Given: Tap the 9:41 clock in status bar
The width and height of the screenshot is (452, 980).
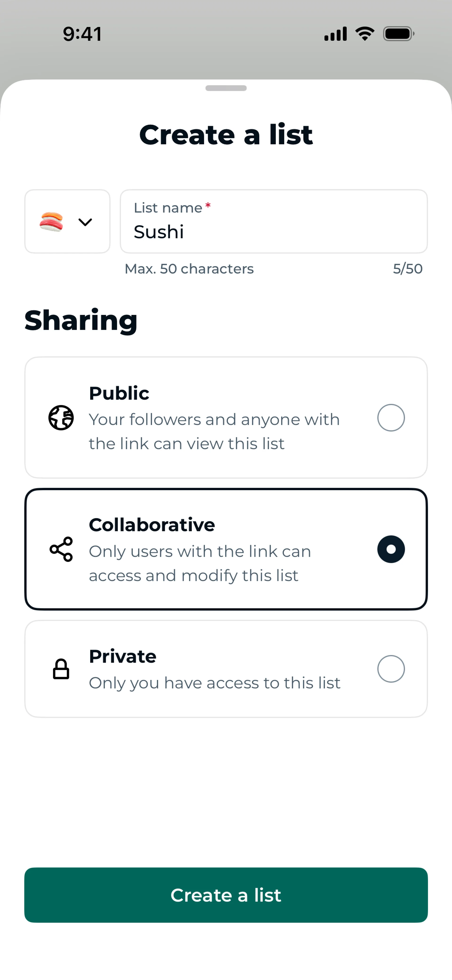Looking at the screenshot, I should click(x=82, y=34).
